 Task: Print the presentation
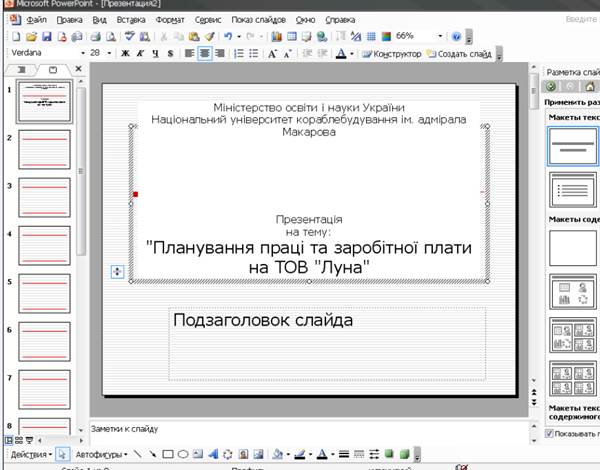click(x=96, y=36)
